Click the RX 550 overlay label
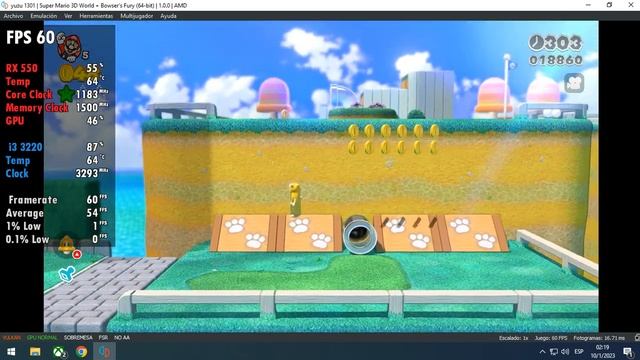 (22, 68)
